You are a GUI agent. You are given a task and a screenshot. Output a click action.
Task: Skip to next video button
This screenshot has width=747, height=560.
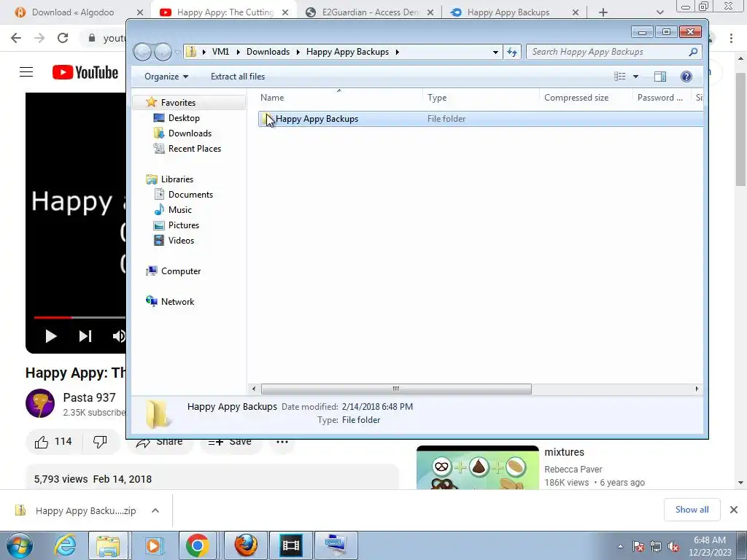(85, 336)
